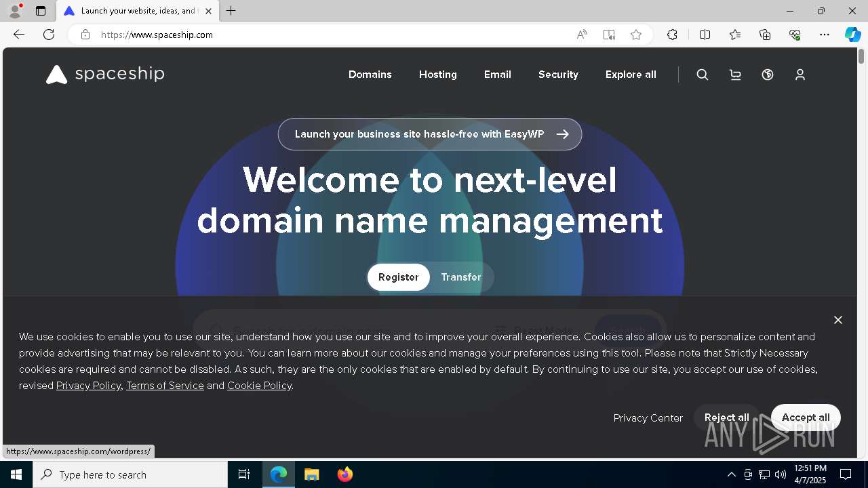Screen dimensions: 868x488
Task: Open the network status tray icon
Action: (x=764, y=474)
